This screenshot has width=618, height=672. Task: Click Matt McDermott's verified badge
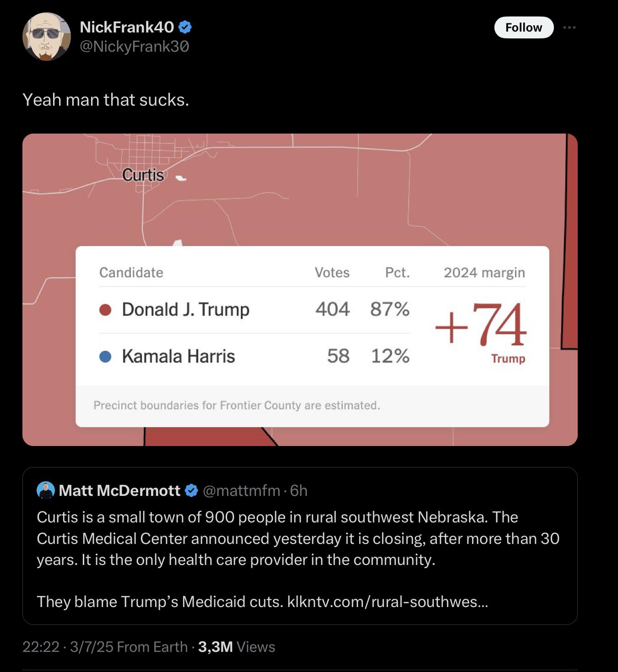[191, 491]
